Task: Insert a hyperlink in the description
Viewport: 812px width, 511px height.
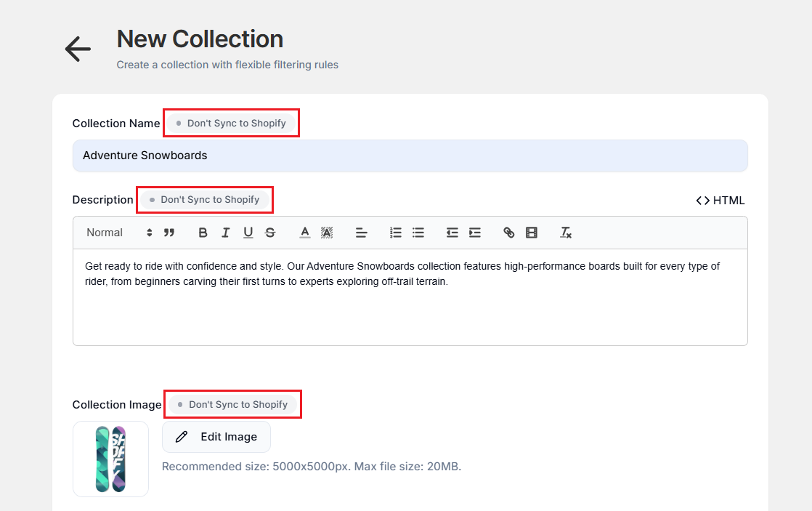Action: [x=508, y=233]
